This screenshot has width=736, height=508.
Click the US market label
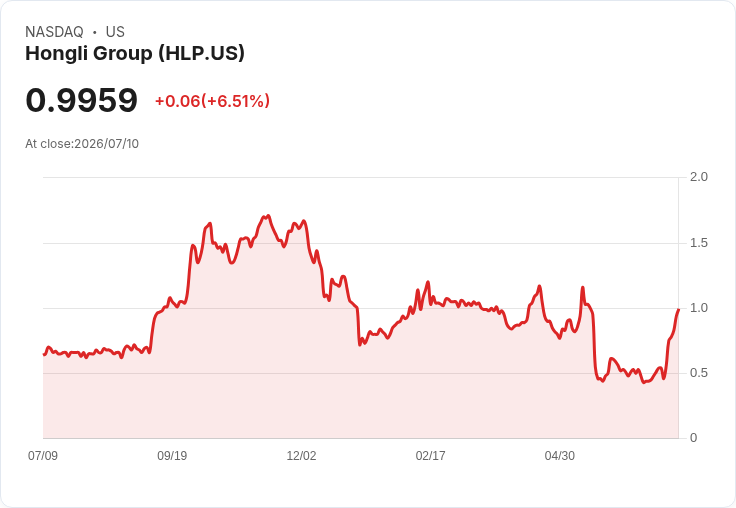[115, 32]
